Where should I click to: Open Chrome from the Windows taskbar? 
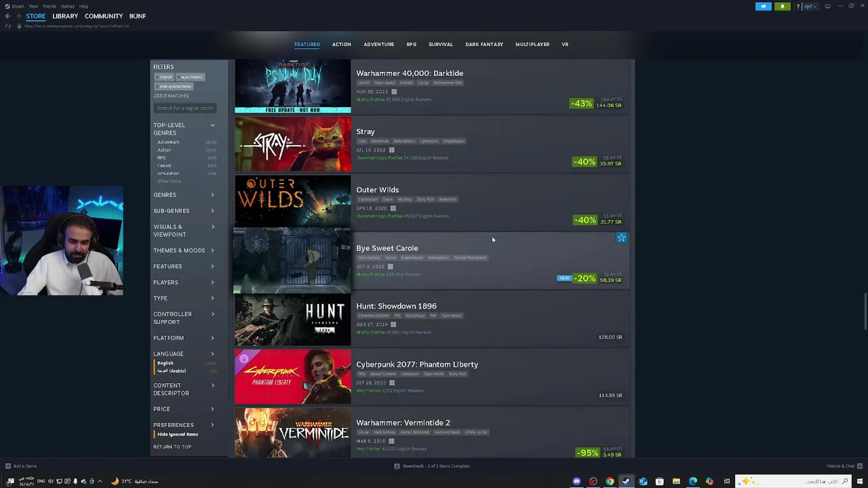click(610, 481)
